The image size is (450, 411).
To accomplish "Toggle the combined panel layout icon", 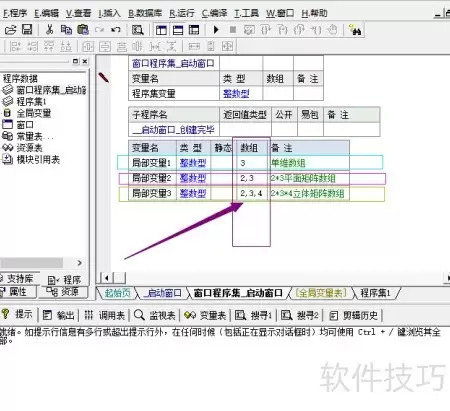I will pos(194,30).
